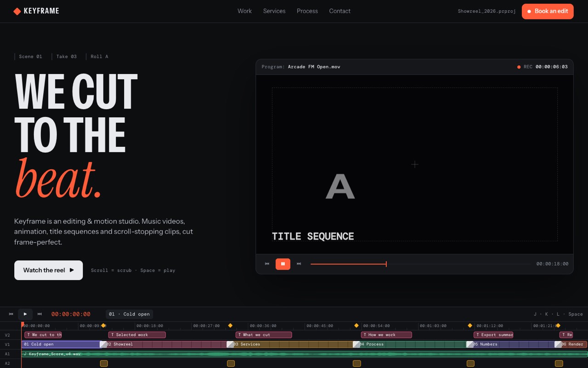Click the diamond marker before 00:01:12

coord(470,326)
